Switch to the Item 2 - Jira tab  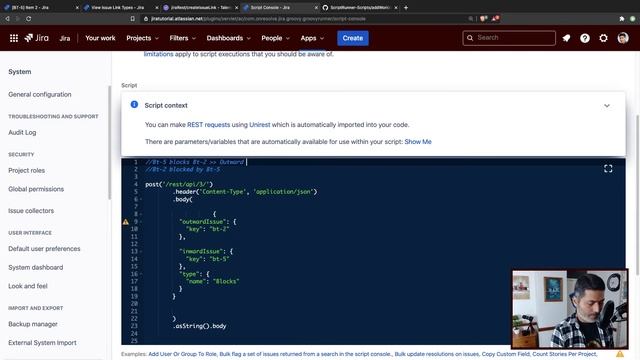click(x=40, y=7)
